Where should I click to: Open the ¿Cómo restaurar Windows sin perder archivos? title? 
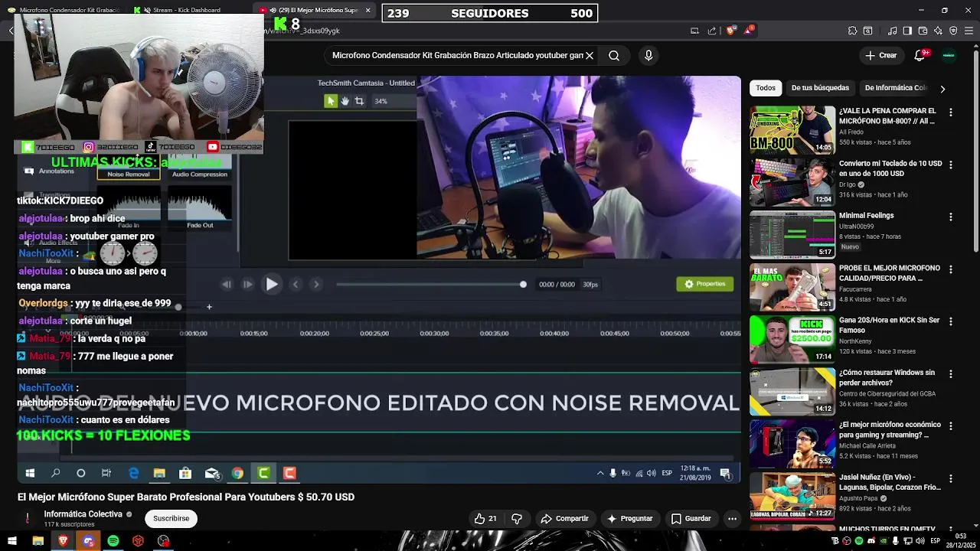[x=887, y=377]
